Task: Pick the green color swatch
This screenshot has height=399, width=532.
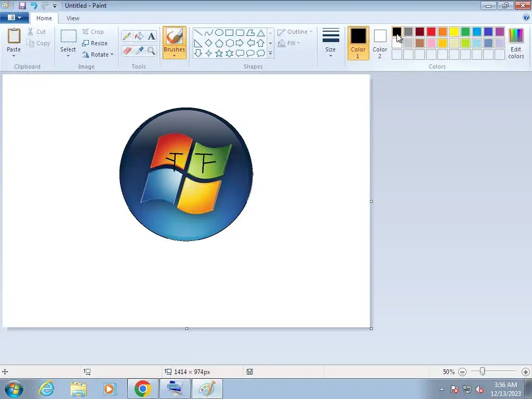Action: point(465,32)
